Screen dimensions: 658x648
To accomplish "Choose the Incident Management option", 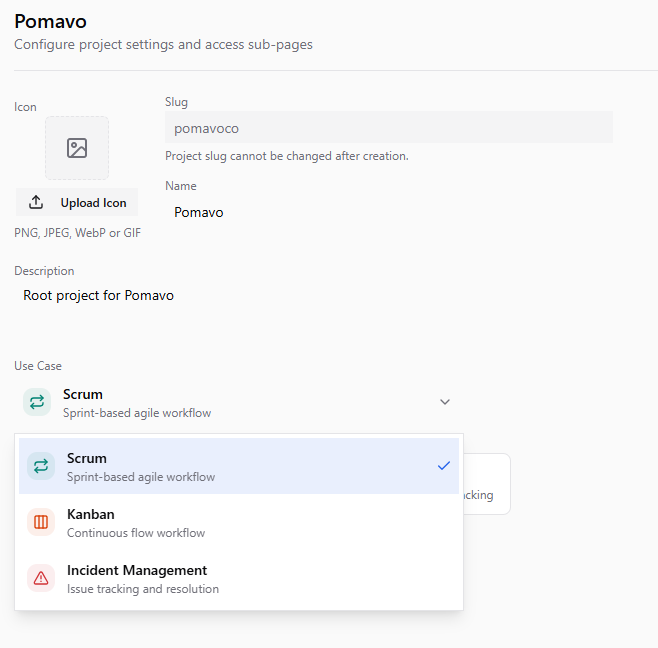I will click(x=239, y=578).
